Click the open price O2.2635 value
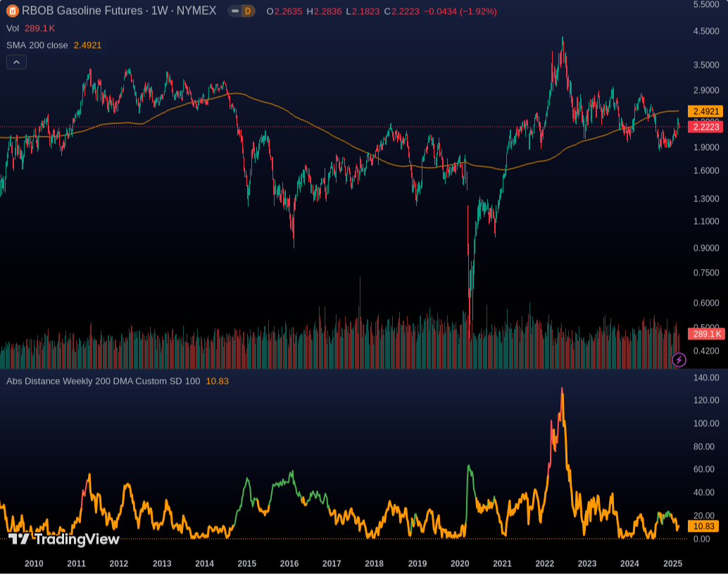 click(284, 11)
